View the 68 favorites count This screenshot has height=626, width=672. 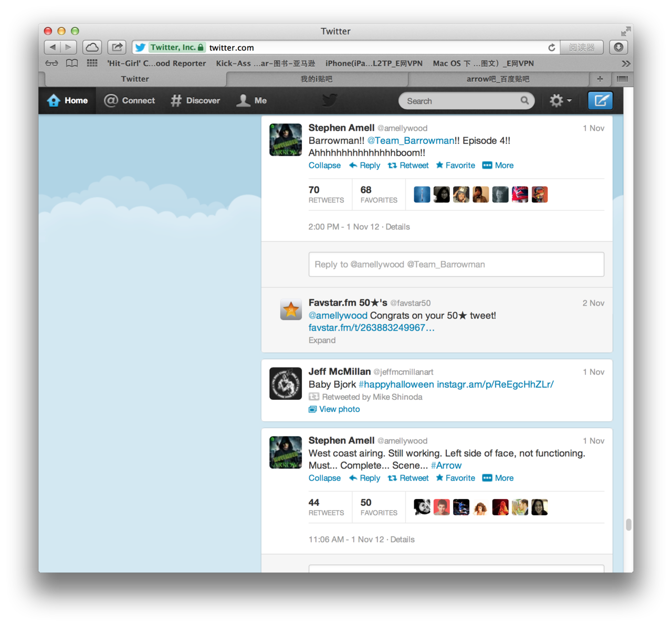(x=379, y=194)
